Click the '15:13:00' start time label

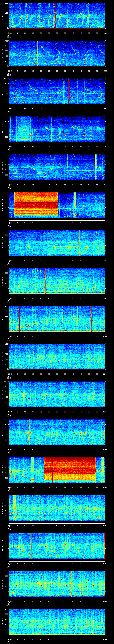coord(9,487)
